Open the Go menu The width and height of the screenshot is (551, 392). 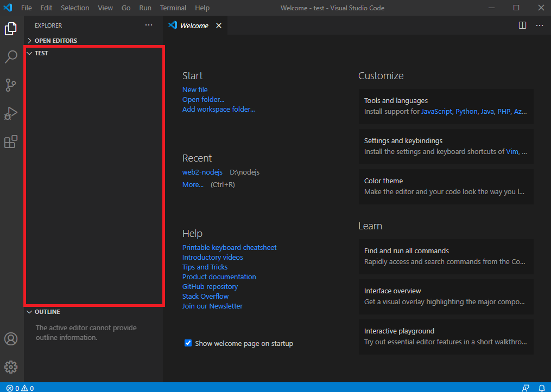(126, 8)
